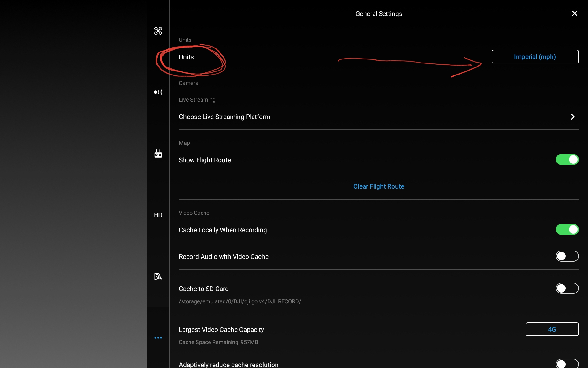
Task: Open the remote controller settings tab
Action: (158, 153)
